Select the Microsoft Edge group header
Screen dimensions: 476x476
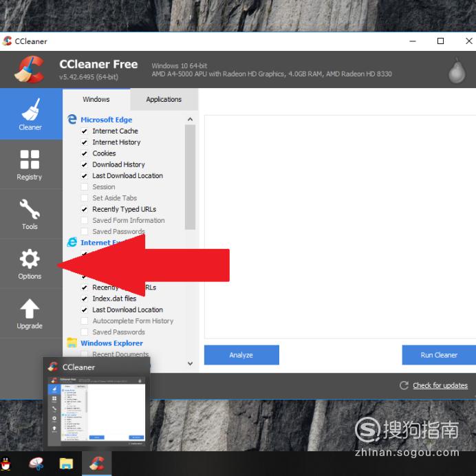pyautogui.click(x=106, y=120)
